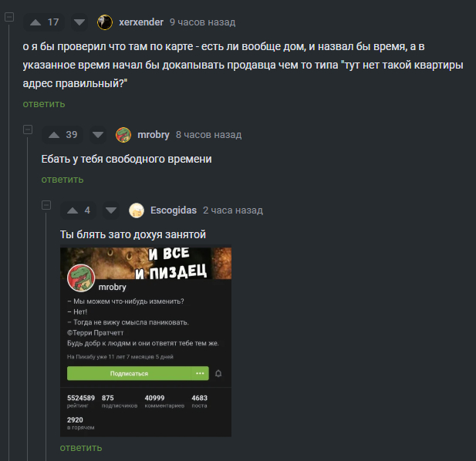
Task: Reply to Escogidas's comment via ответить
Action: click(81, 448)
